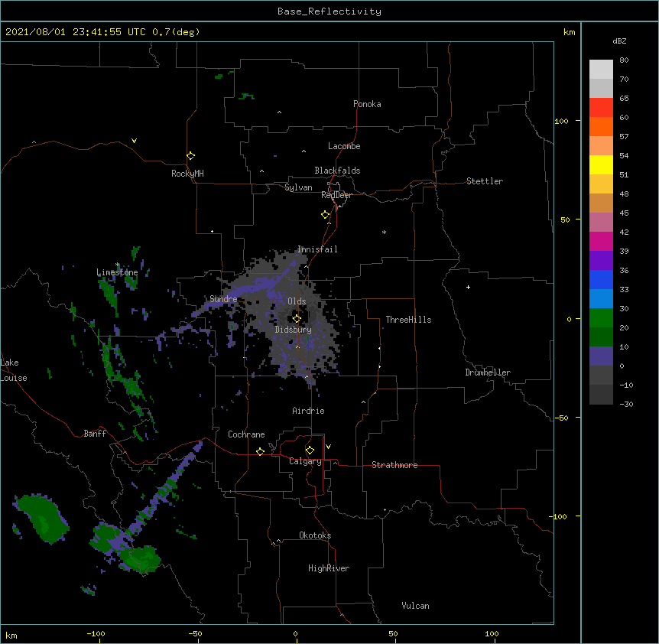Click the Airdrie label
The image size is (659, 644).
[309, 411]
